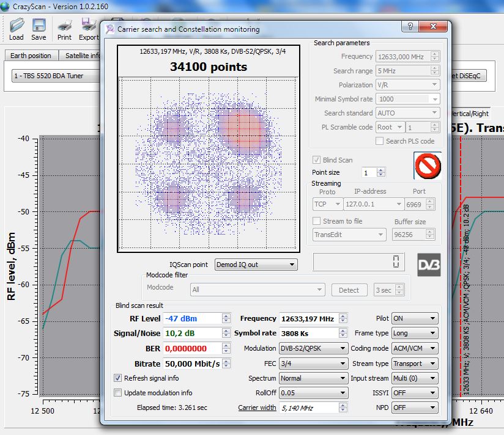Open the Coding mode ACM/VCM dropdown
Viewport: 504px width, 435px height.
pyautogui.click(x=415, y=348)
